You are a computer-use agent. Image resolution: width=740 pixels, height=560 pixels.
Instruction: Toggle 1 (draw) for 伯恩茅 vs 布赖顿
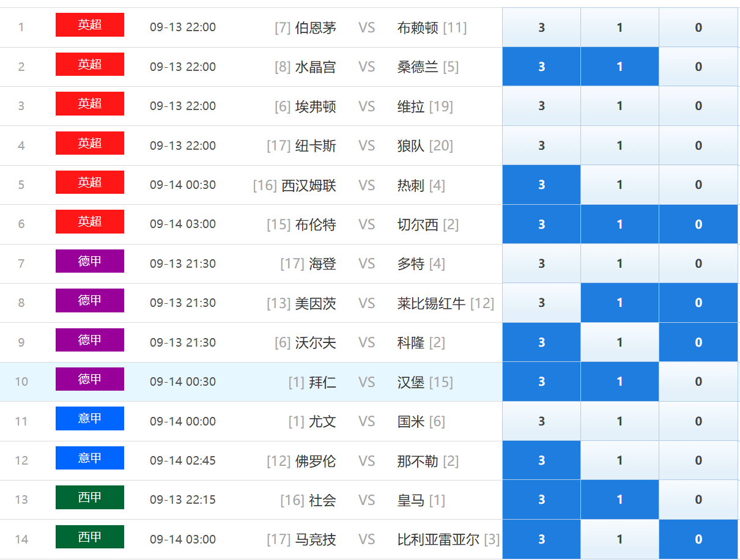pyautogui.click(x=620, y=28)
